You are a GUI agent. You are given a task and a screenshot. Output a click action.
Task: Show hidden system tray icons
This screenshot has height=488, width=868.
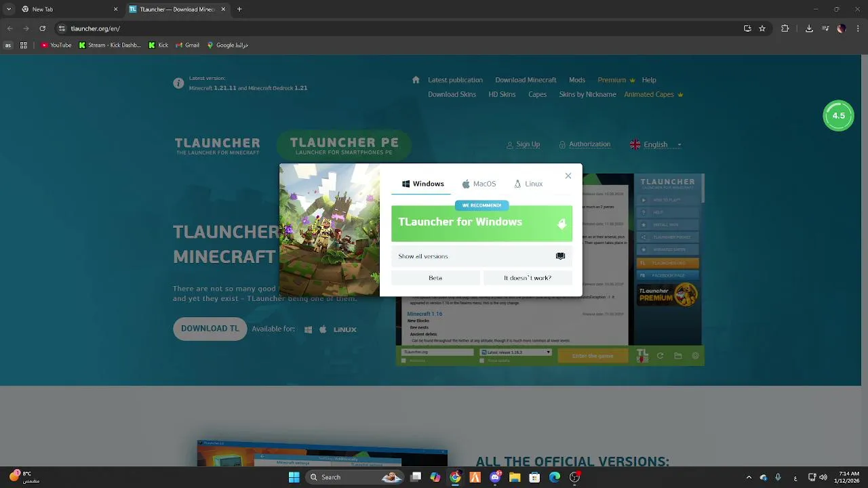(x=749, y=477)
